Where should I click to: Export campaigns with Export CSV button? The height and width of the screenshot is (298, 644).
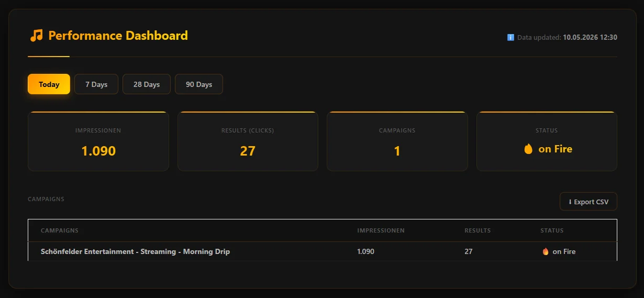click(x=589, y=202)
